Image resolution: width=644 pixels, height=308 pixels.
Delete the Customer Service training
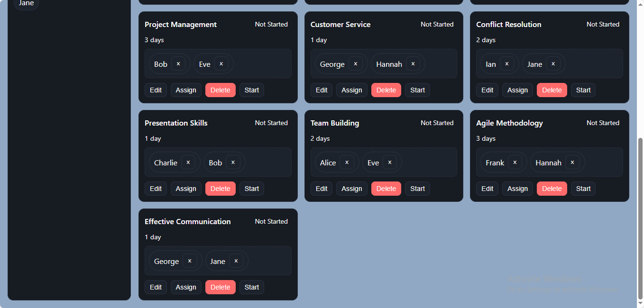[386, 90]
